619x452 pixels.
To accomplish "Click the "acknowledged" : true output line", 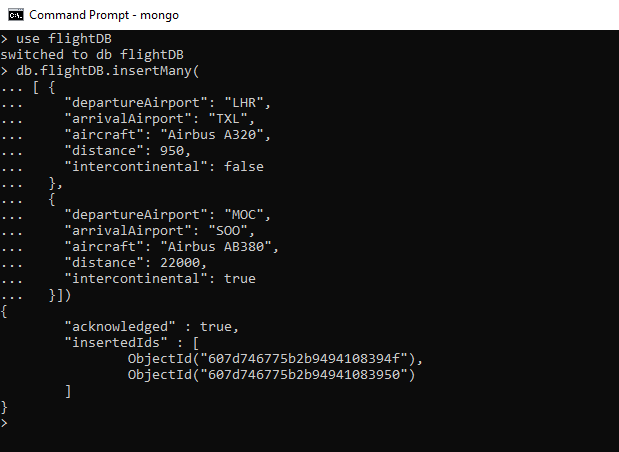I will (152, 326).
